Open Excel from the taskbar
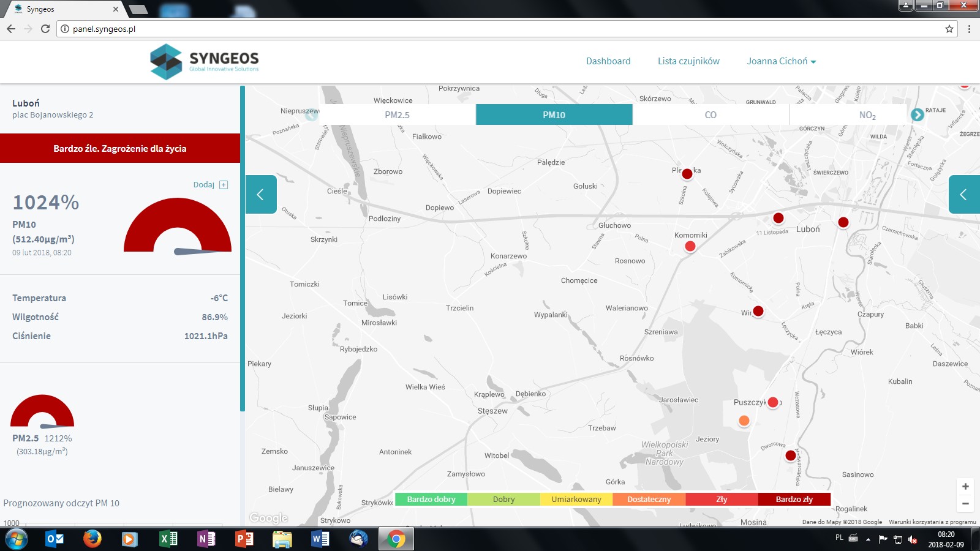Screen dimensions: 980x551 coord(168,539)
